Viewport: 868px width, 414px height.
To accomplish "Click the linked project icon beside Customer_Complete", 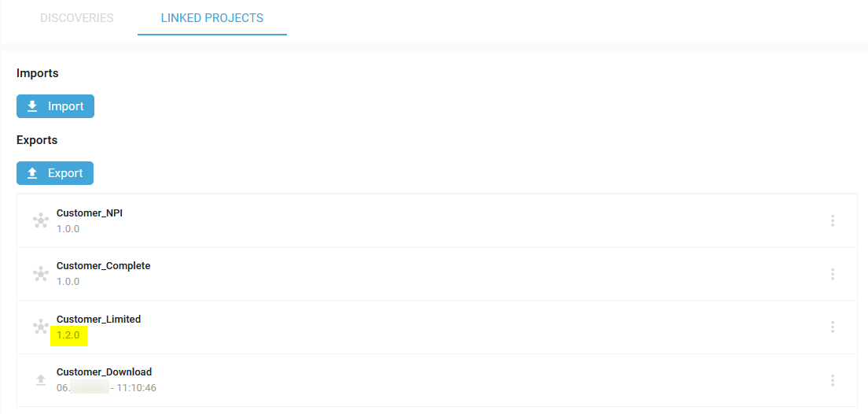I will point(40,274).
